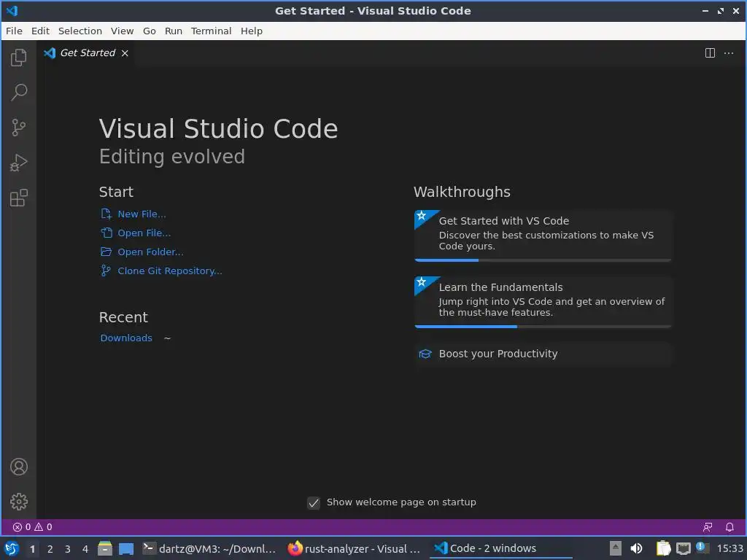
Task: Open the View menu
Action: (122, 31)
